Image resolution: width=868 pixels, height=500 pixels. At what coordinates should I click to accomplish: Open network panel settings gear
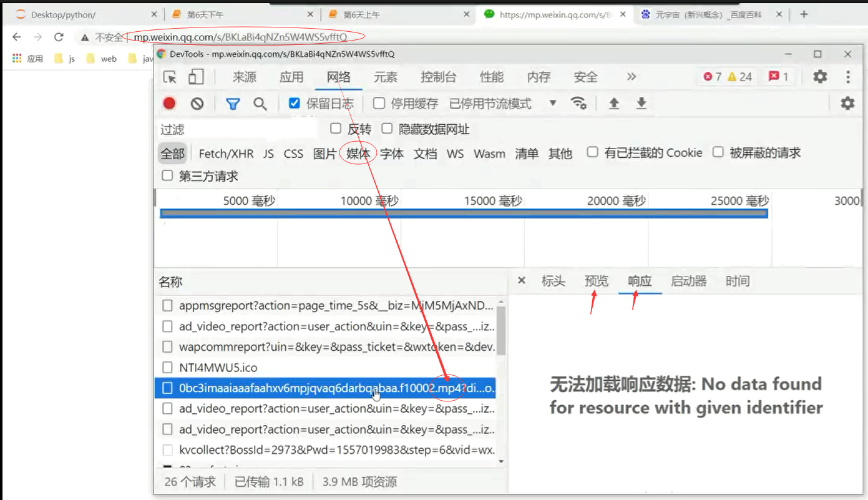847,103
